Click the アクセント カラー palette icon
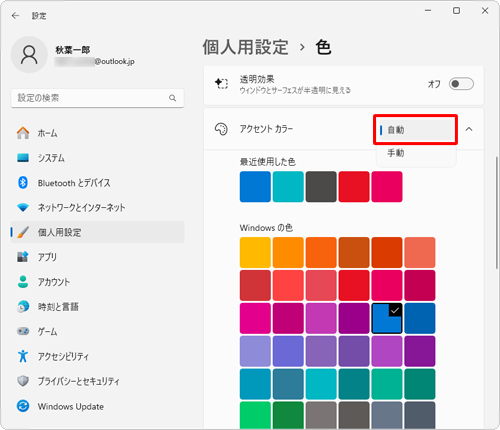Viewport: 500px width, 430px height. click(221, 129)
